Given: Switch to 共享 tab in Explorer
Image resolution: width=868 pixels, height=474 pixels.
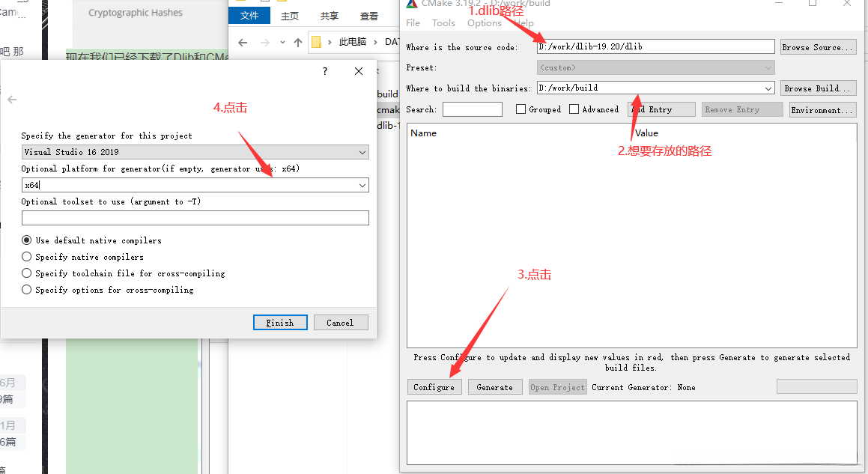Looking at the screenshot, I should point(330,16).
